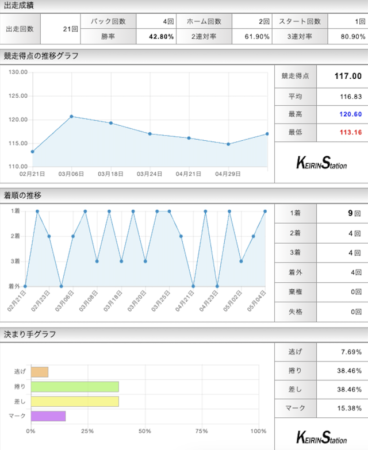Click the blue 最高 value 120.60

[350, 114]
